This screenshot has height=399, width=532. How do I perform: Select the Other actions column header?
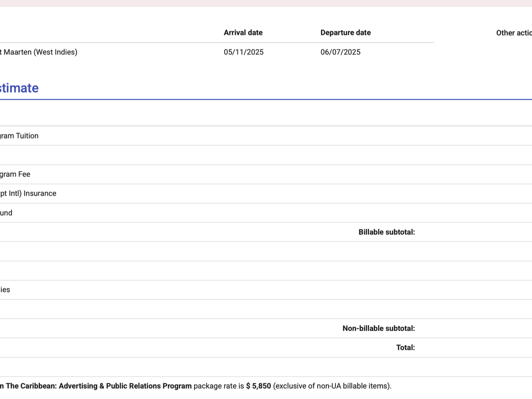(514, 33)
